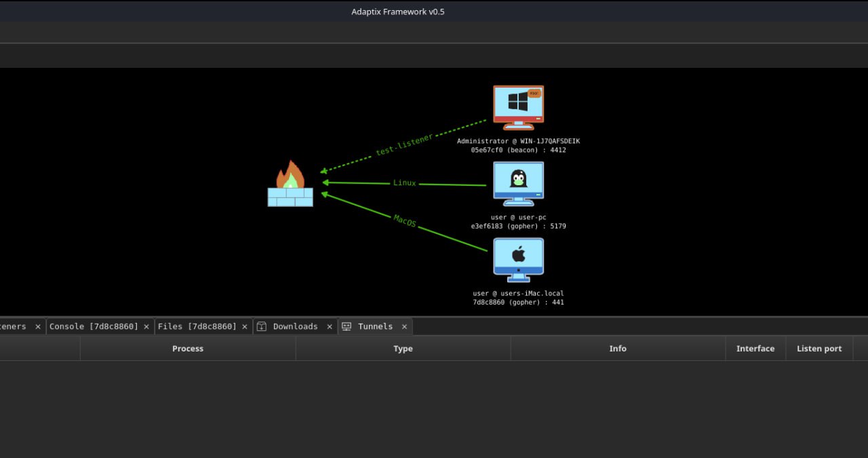Close the Downloads tab

[x=330, y=326]
